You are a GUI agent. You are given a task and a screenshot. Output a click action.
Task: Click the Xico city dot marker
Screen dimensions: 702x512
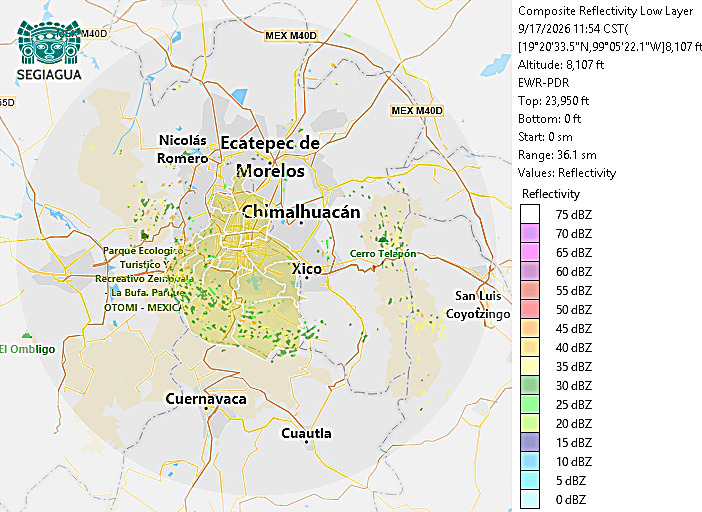(307, 277)
